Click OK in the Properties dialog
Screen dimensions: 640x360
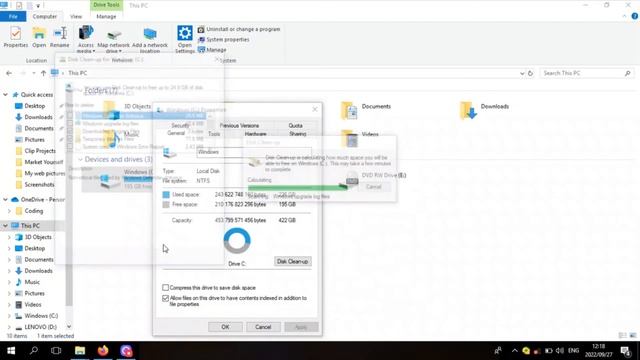225,327
